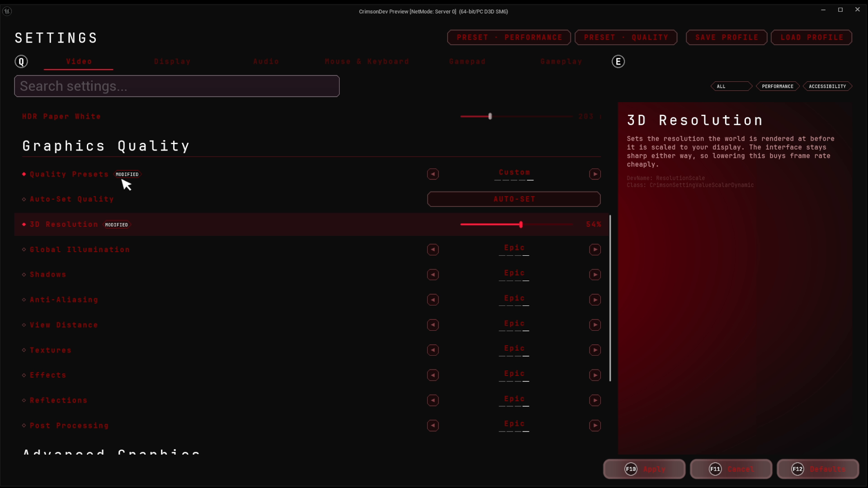The image size is (868, 488).
Task: Click the MODIFIED badge beside 3D Resolution
Action: (x=117, y=225)
